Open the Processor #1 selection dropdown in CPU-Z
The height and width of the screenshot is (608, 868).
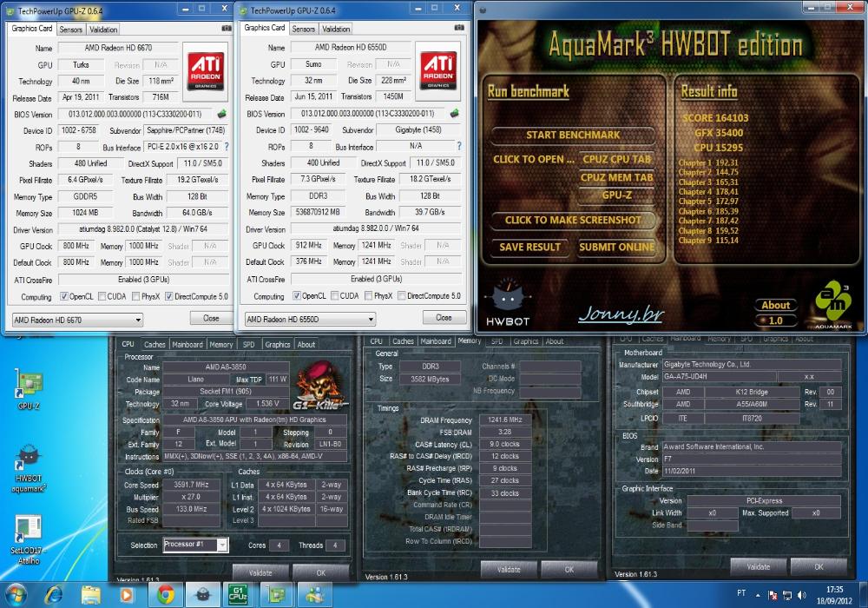pyautogui.click(x=195, y=545)
